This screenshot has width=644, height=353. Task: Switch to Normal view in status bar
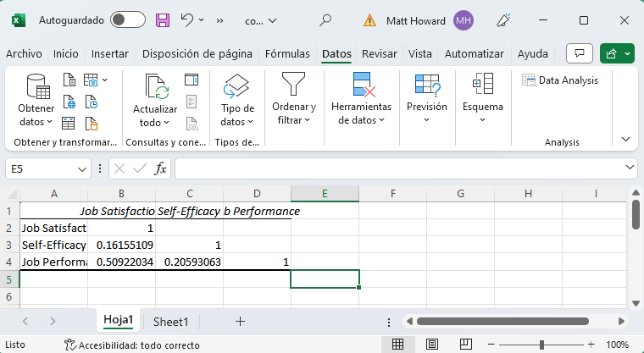pos(397,345)
